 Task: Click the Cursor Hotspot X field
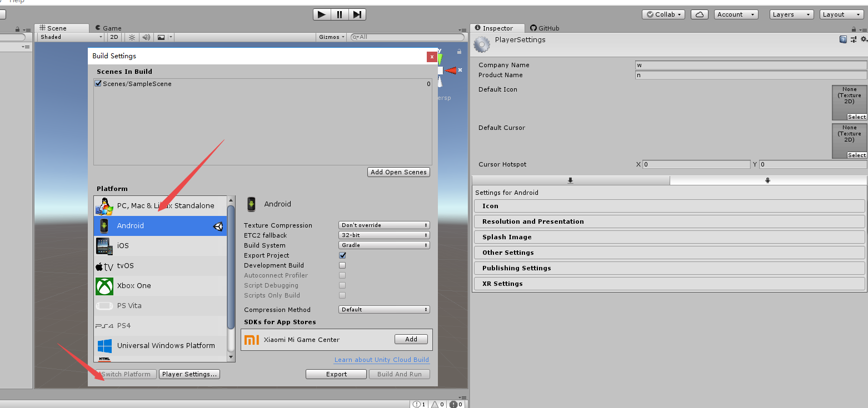click(x=696, y=164)
